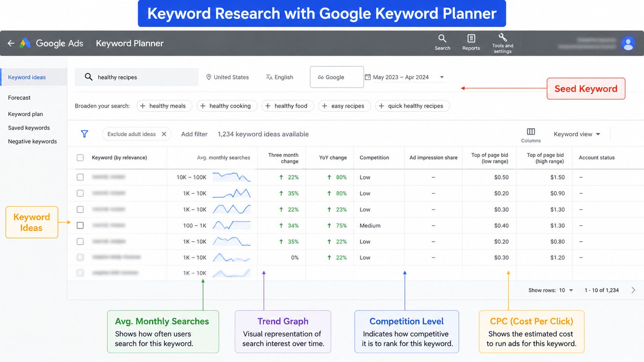This screenshot has width=644, height=362.
Task: Click the $1.50 high range bid cell
Action: pos(557,177)
